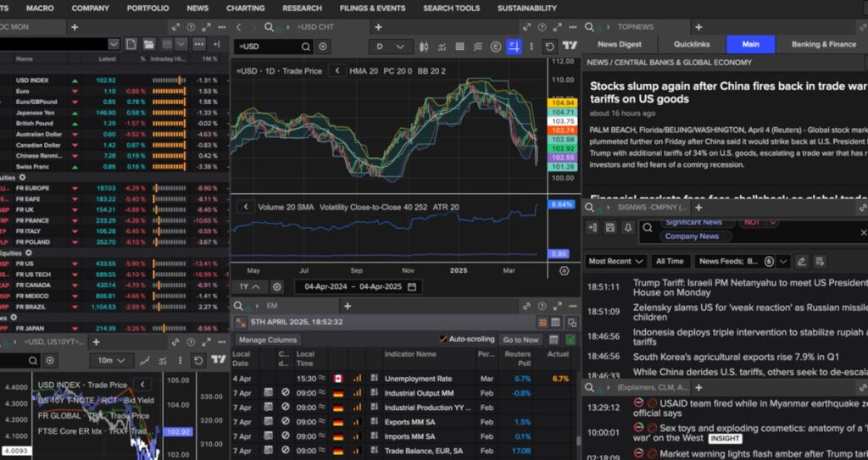Click link icon in EM panel header
This screenshot has width=868, height=460.
(x=527, y=306)
